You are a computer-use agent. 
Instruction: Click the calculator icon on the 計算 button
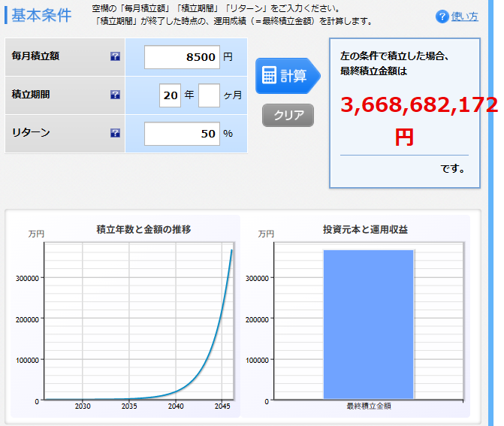pos(269,75)
